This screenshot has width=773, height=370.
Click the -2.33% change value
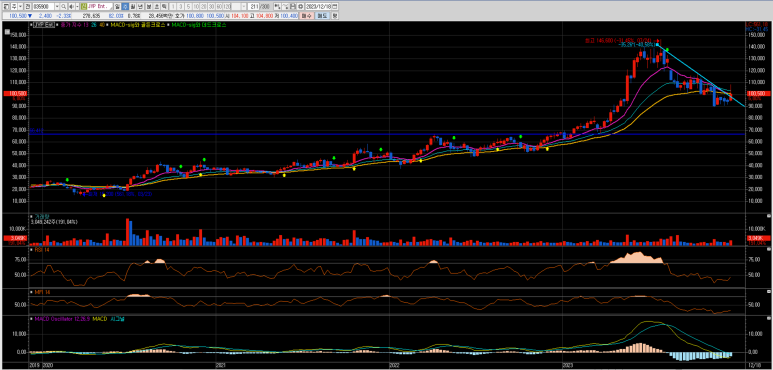(64, 16)
